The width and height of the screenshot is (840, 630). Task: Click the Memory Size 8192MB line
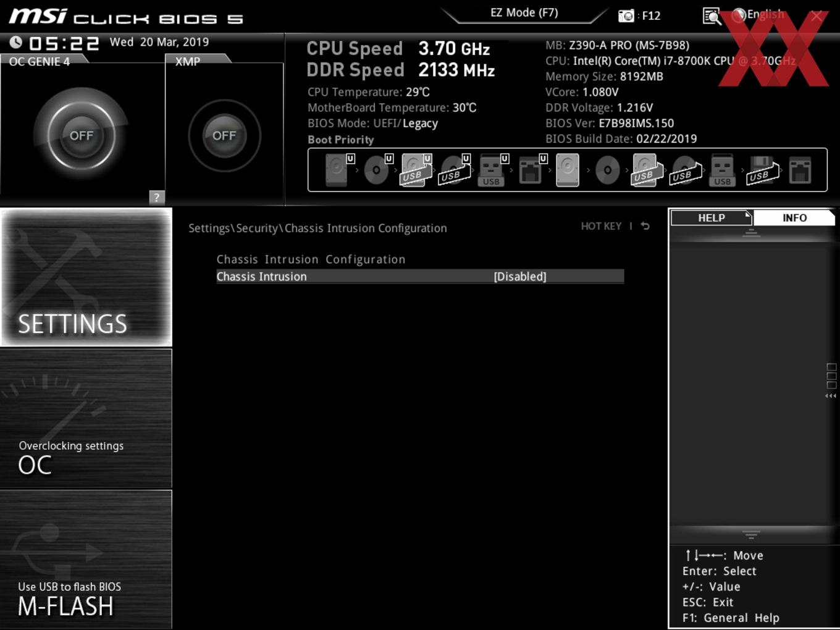[604, 77]
